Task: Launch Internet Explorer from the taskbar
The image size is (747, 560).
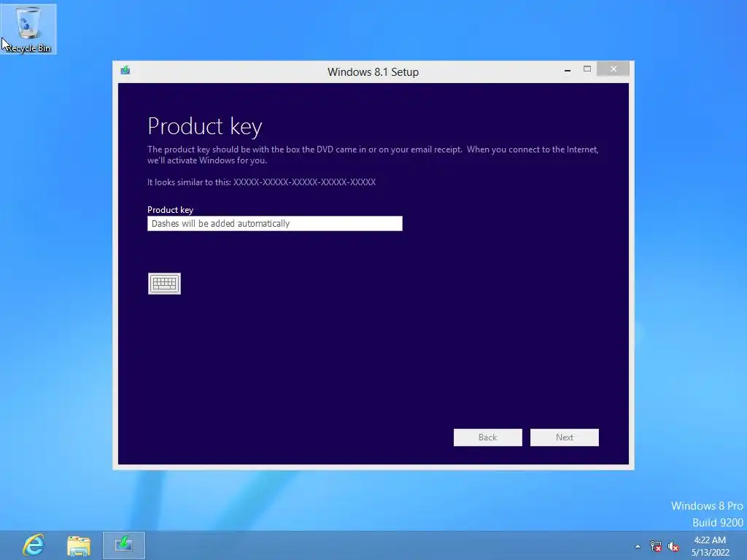Action: pyautogui.click(x=34, y=545)
